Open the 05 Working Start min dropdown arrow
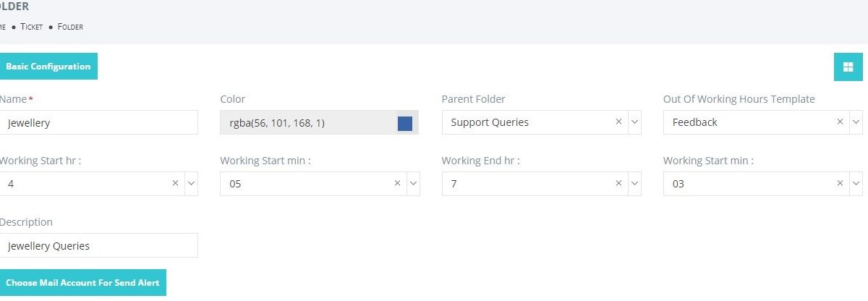The image size is (868, 301). point(413,184)
